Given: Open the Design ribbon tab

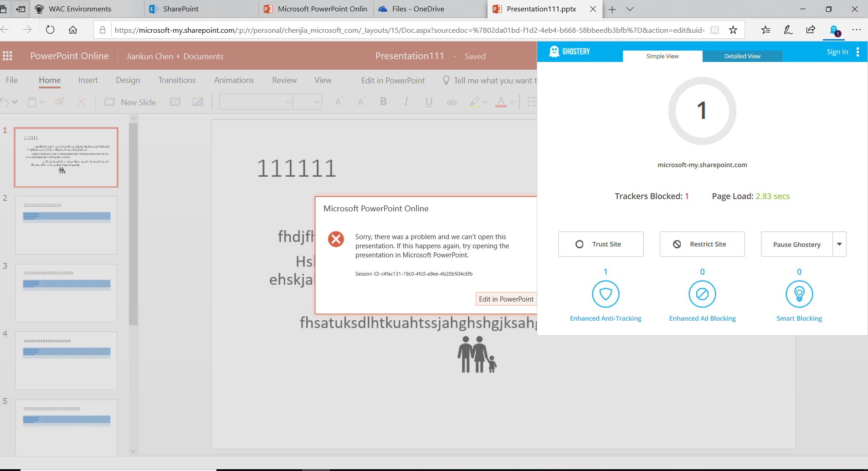Looking at the screenshot, I should point(128,80).
